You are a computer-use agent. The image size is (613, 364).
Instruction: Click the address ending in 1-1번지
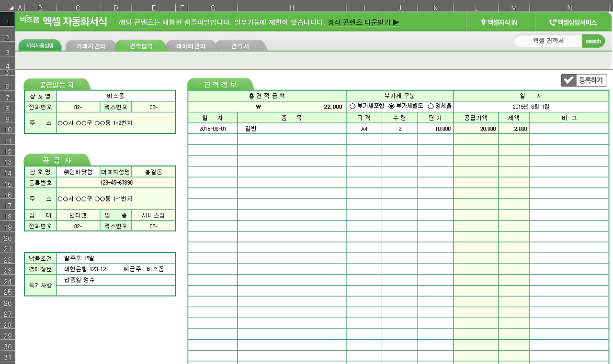116,199
